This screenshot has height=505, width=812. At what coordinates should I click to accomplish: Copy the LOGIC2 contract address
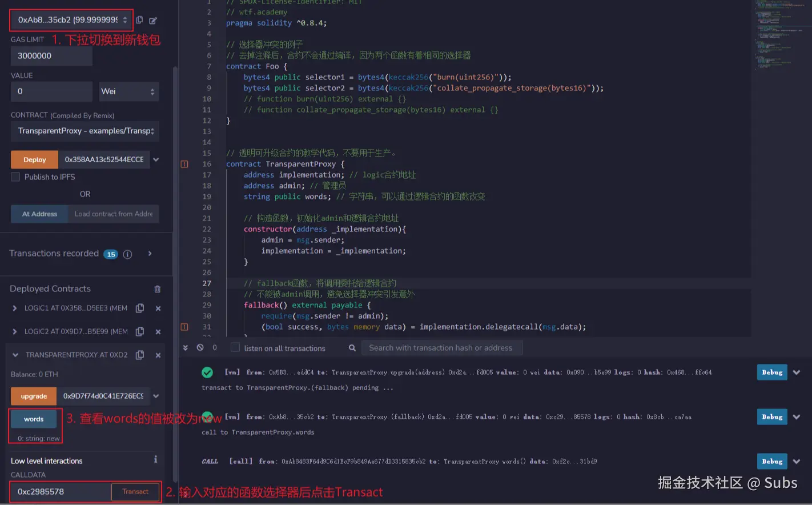(140, 332)
